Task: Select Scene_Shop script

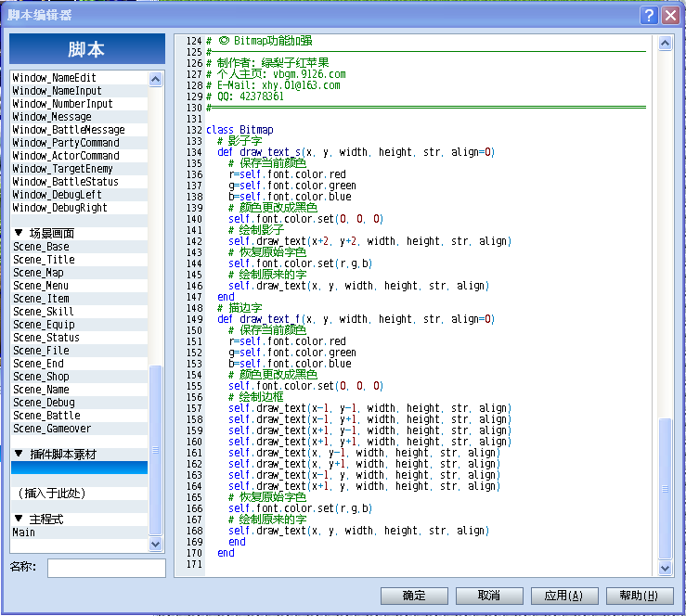Action: (x=79, y=377)
